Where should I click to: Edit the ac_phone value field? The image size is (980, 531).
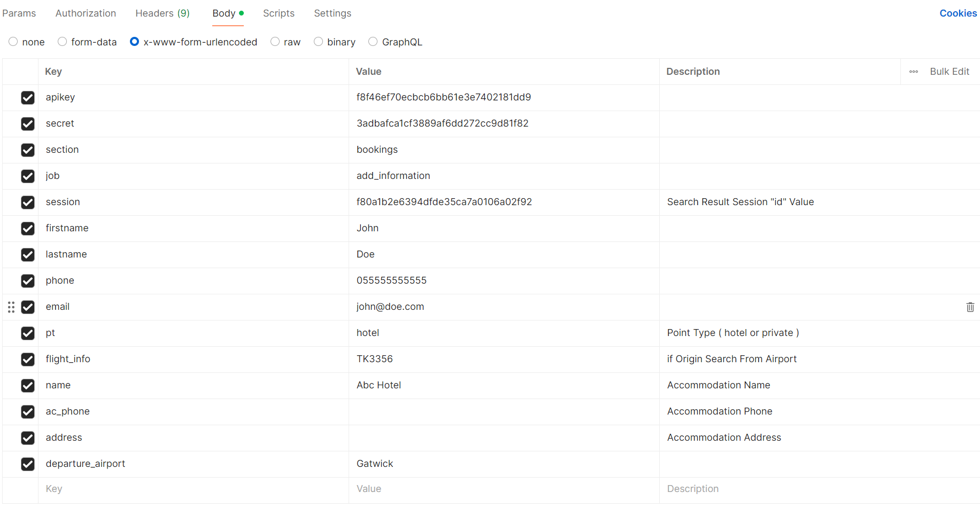click(x=503, y=412)
